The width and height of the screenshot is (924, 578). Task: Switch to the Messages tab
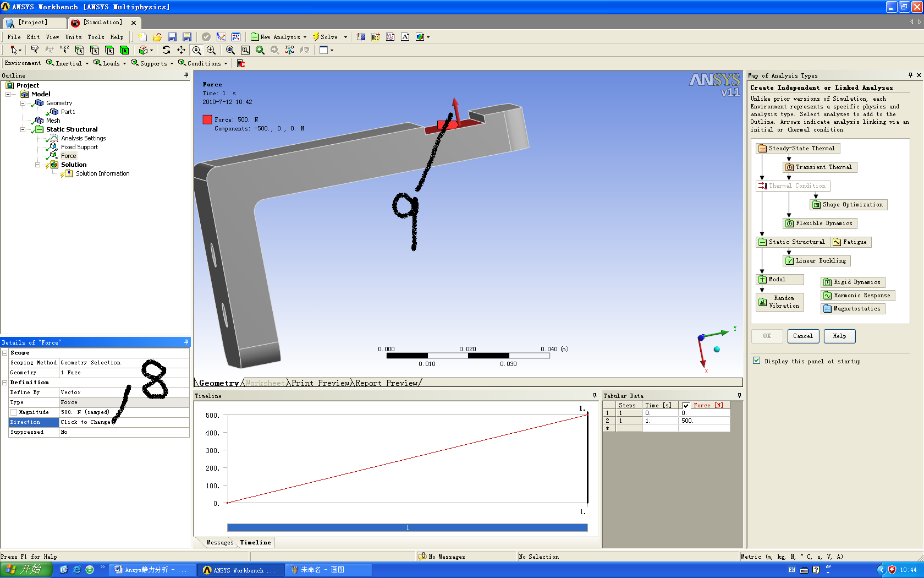pos(220,542)
